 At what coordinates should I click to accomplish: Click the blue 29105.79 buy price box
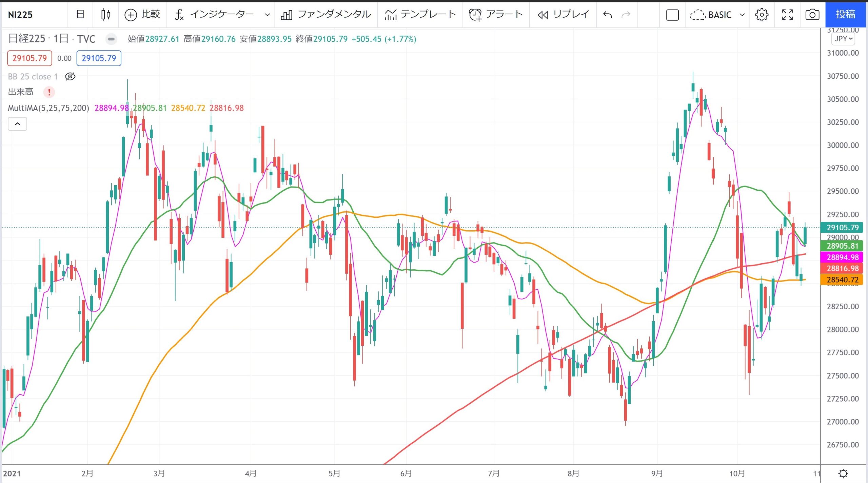[99, 58]
